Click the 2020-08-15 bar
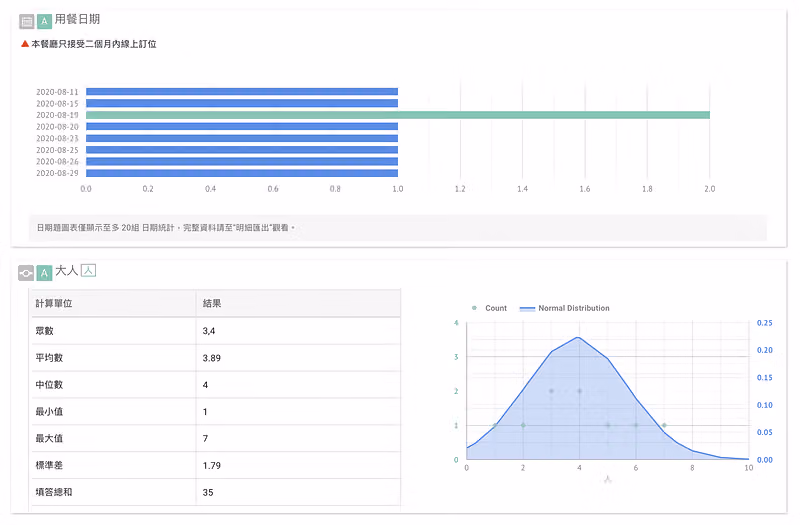The height and width of the screenshot is (525, 800). pos(242,104)
